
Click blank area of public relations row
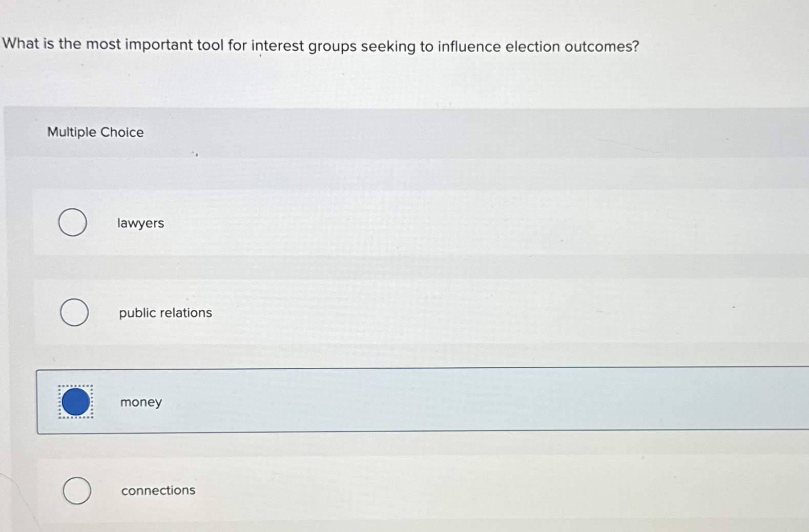461,312
